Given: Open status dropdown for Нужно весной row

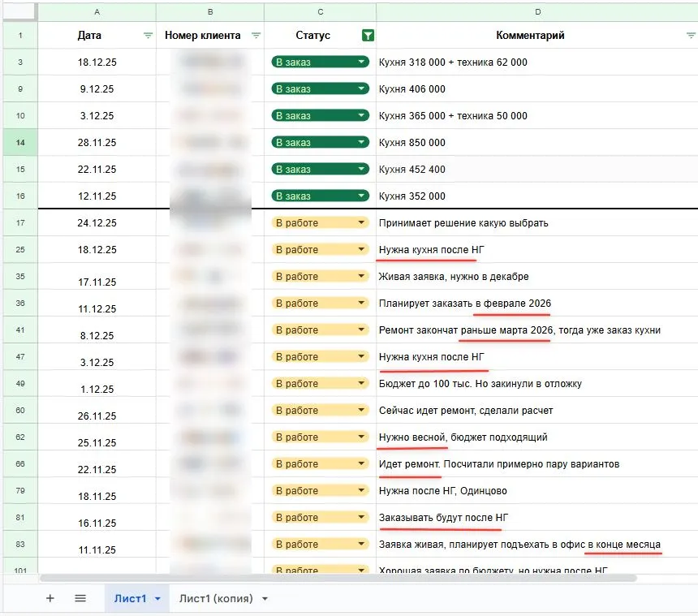Looking at the screenshot, I should (x=361, y=437).
